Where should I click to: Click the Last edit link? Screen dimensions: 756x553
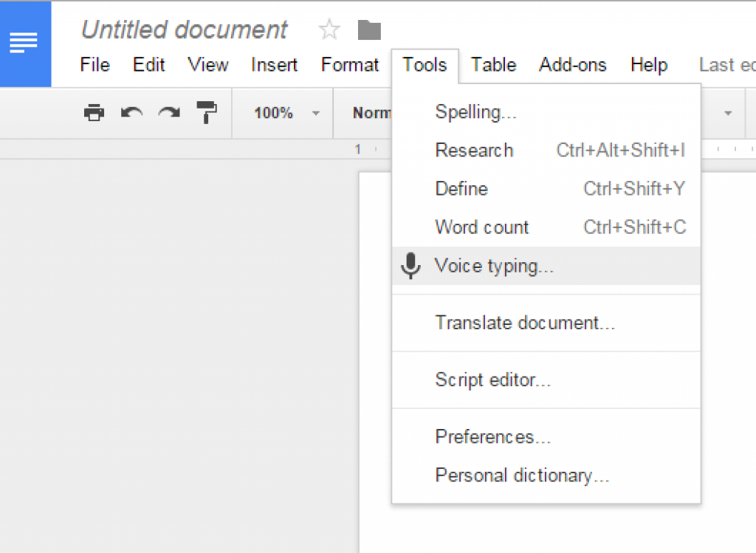(x=726, y=65)
